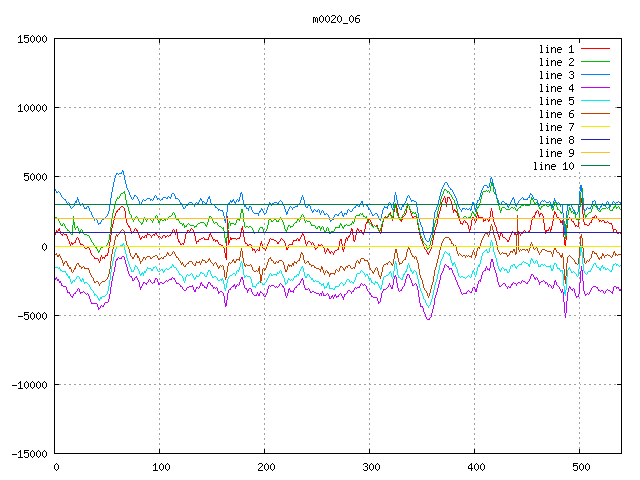This screenshot has height=480, width=640.
Task: Toggle the 'line 8' legend label
Action: (x=556, y=140)
